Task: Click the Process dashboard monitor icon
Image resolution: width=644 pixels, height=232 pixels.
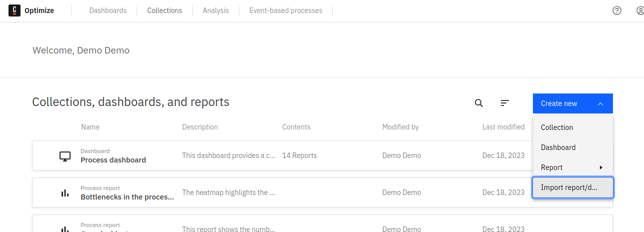Action: [x=65, y=156]
